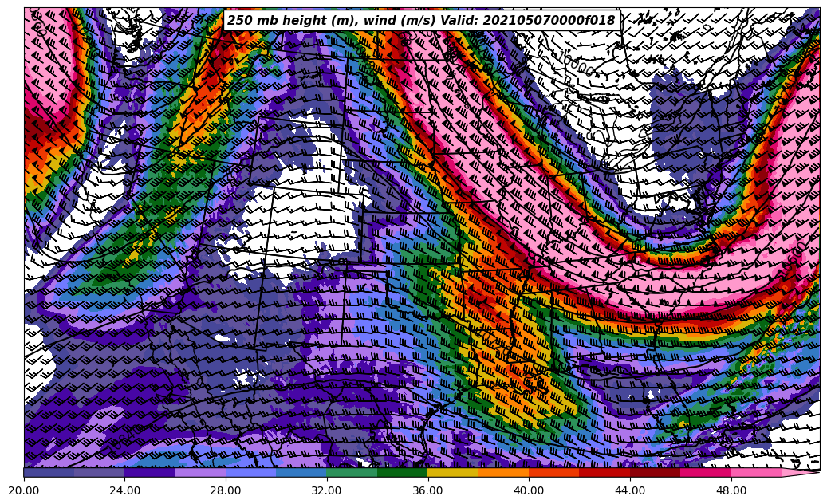Pick the dark green 34–36 colorbar segment
The height and width of the screenshot is (504, 827).
(403, 472)
